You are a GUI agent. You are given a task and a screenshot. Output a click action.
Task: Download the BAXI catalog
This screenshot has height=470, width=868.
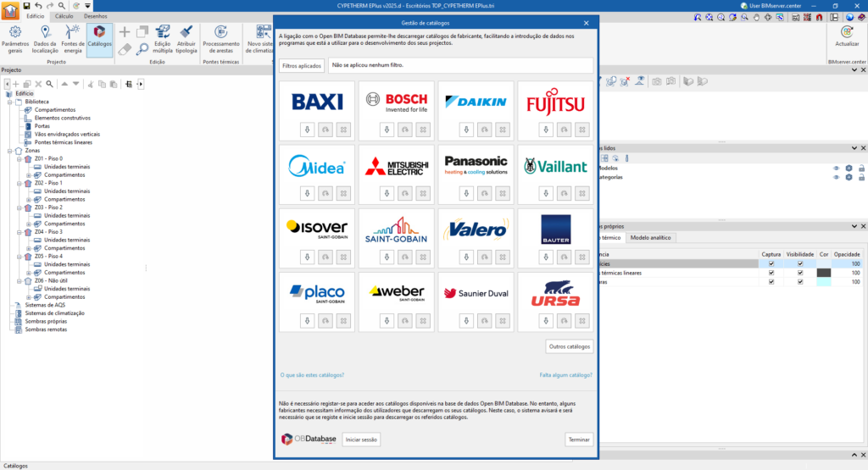pos(307,130)
